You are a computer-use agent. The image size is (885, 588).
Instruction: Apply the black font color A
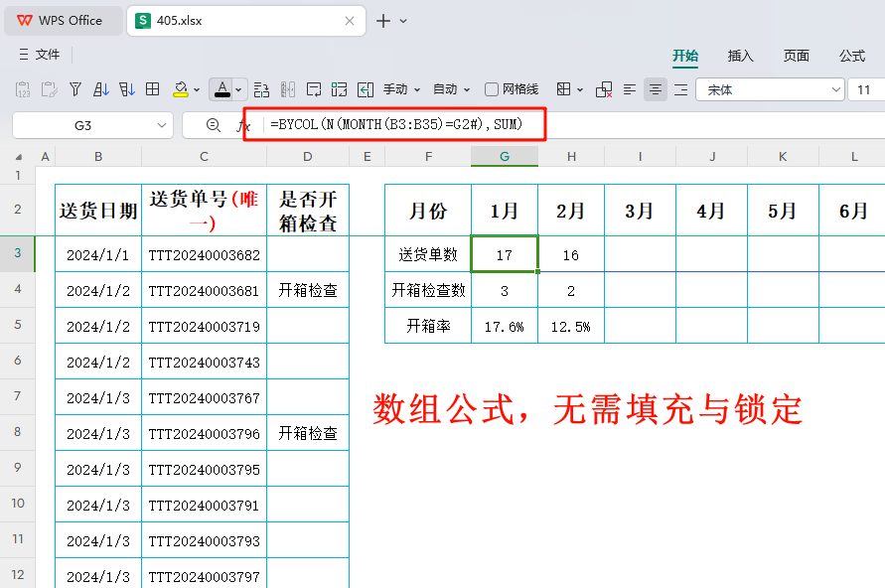click(222, 89)
